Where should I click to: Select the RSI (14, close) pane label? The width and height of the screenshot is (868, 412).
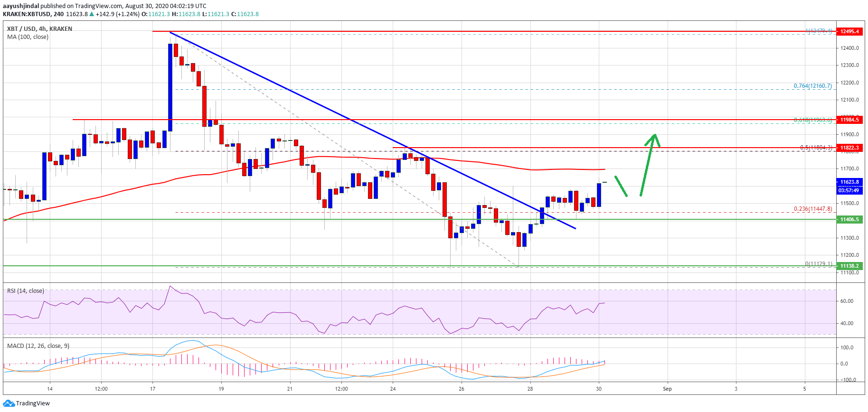click(26, 291)
